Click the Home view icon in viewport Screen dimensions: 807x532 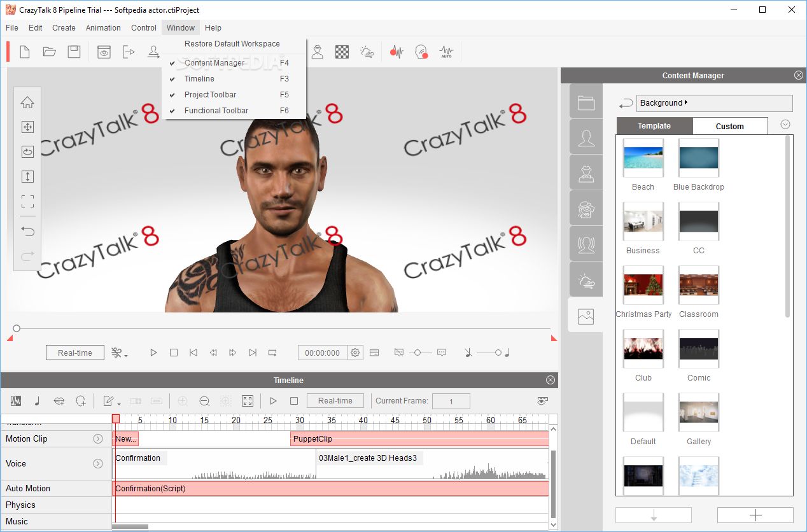point(27,102)
